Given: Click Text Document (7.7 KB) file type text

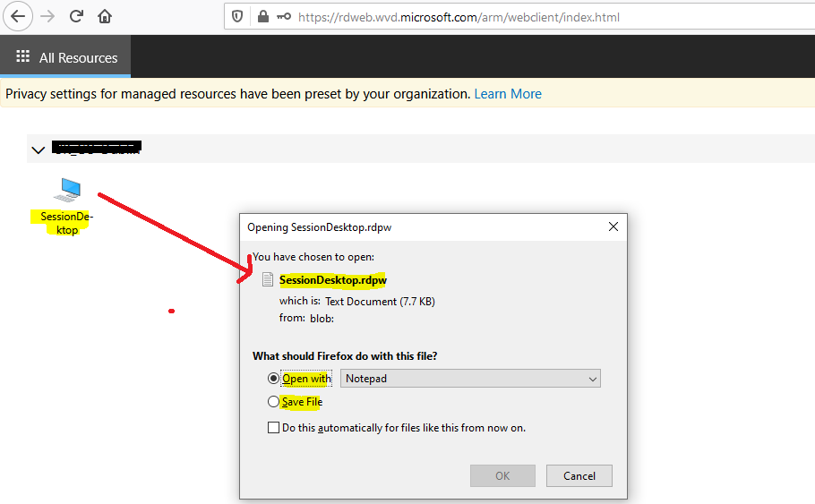Looking at the screenshot, I should [380, 302].
